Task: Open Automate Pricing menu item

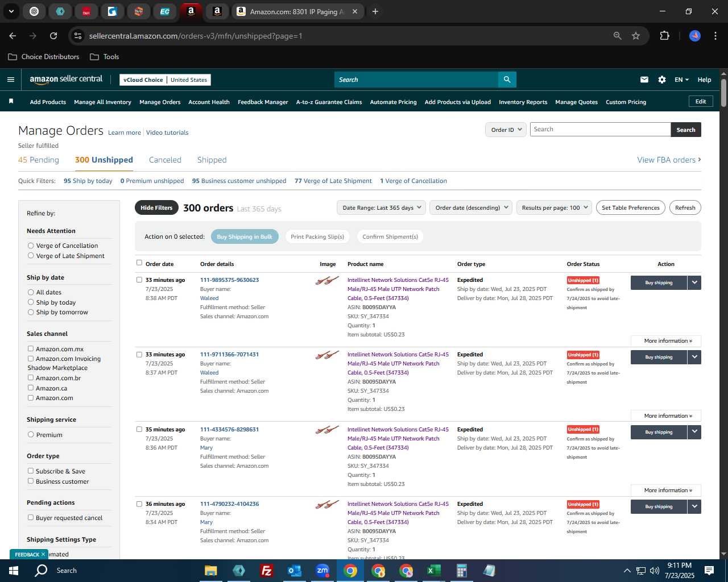Action: pyautogui.click(x=393, y=102)
